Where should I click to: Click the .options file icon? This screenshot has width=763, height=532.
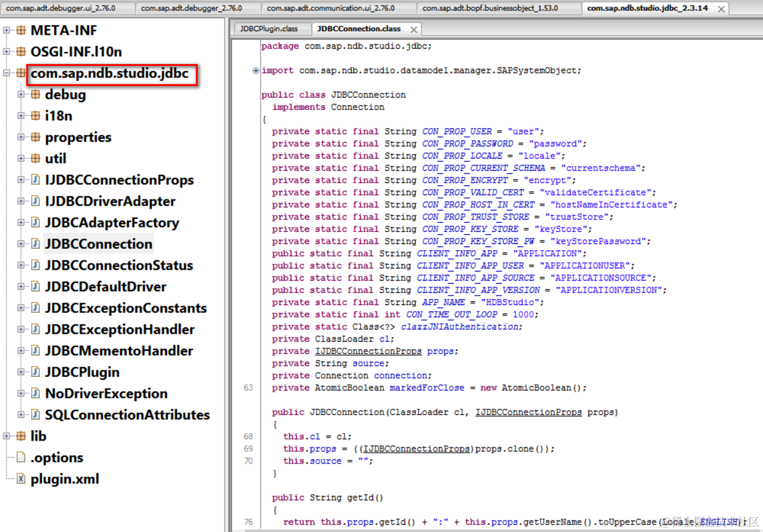[21, 458]
